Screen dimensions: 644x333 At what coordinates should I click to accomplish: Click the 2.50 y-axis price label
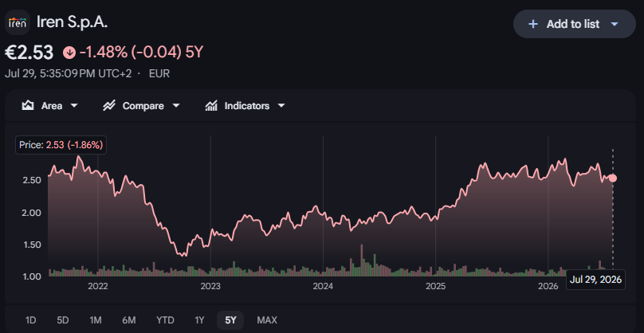[32, 180]
